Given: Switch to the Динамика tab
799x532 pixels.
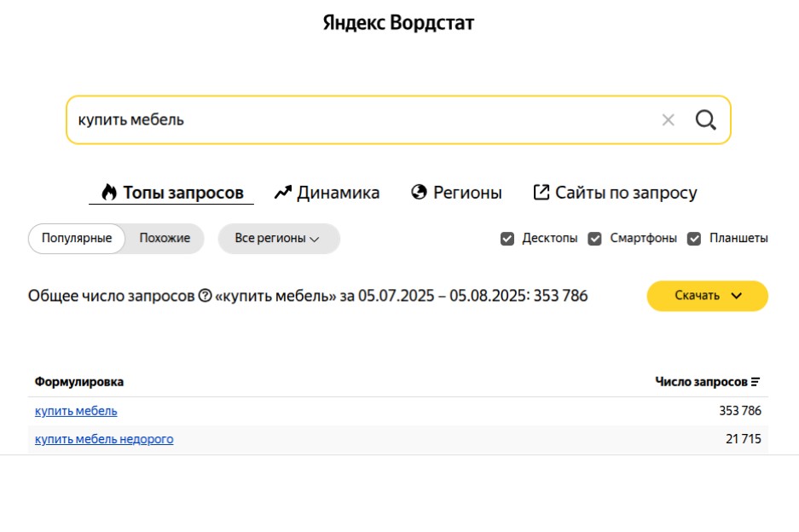Looking at the screenshot, I should click(327, 193).
